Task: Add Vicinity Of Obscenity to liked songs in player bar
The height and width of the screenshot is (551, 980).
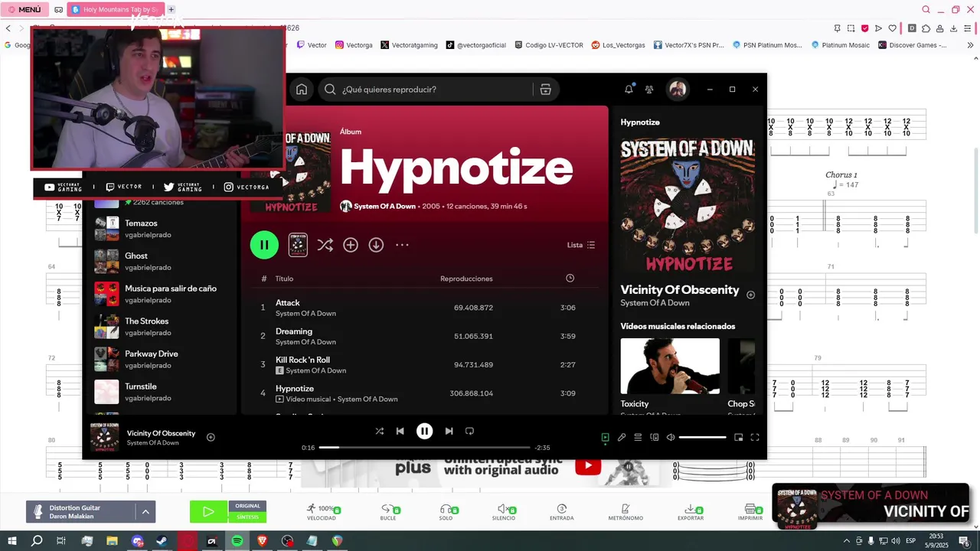Action: [211, 438]
